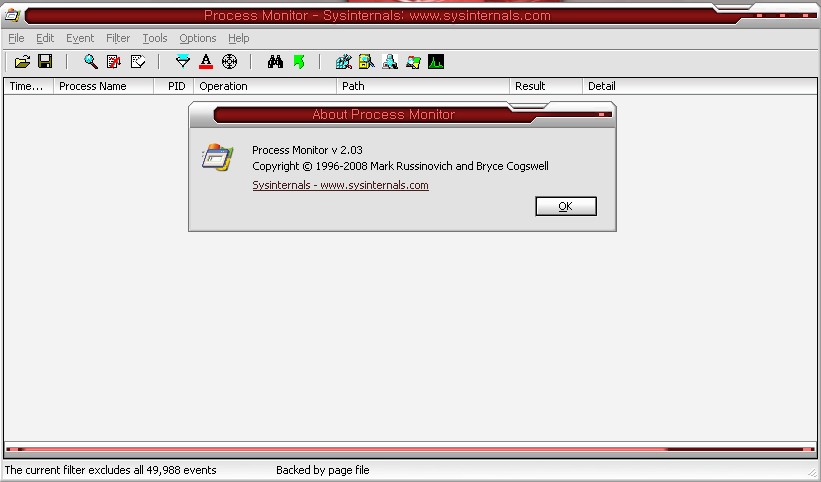The height and width of the screenshot is (482, 821).
Task: Click 'The current filter excludes all 49,988 events'
Action: (110, 470)
